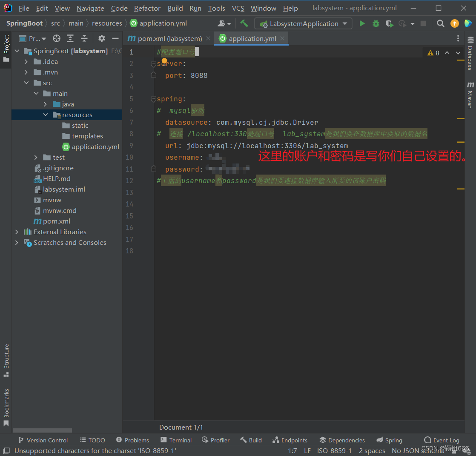The height and width of the screenshot is (456, 476).
Task: Collapse the resources folder
Action: pos(46,115)
